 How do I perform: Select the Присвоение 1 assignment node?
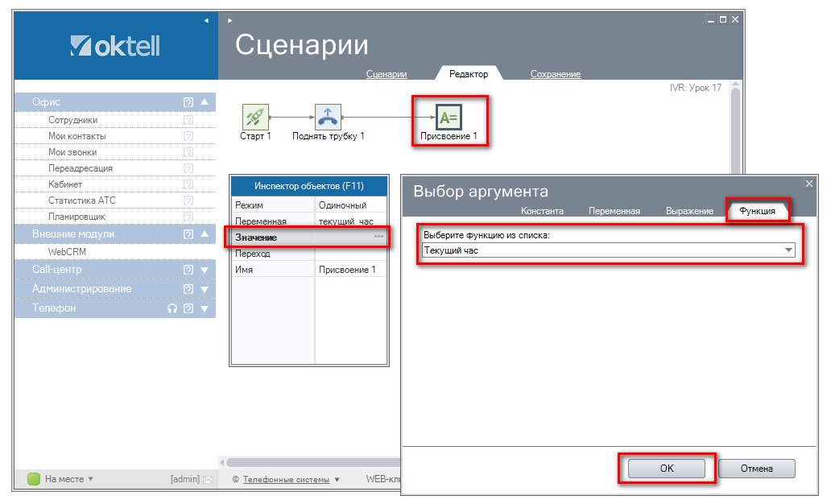pos(449,118)
